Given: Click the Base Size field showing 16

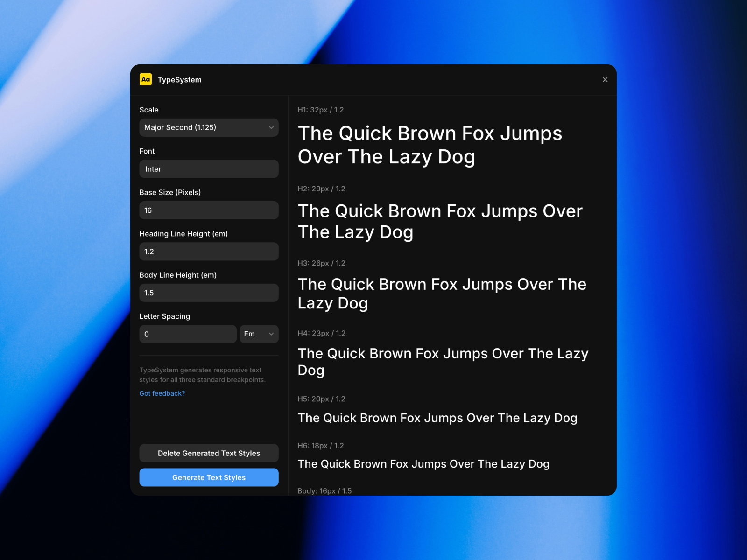Looking at the screenshot, I should [x=209, y=210].
